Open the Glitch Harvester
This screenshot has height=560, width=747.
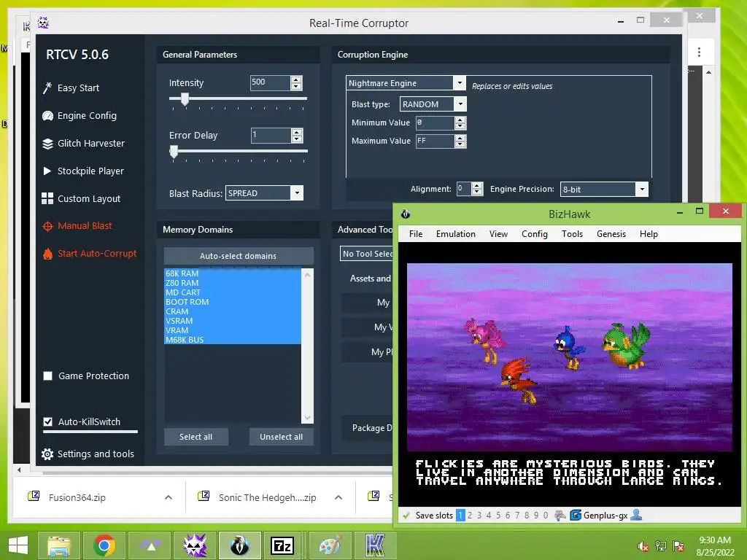coord(83,144)
